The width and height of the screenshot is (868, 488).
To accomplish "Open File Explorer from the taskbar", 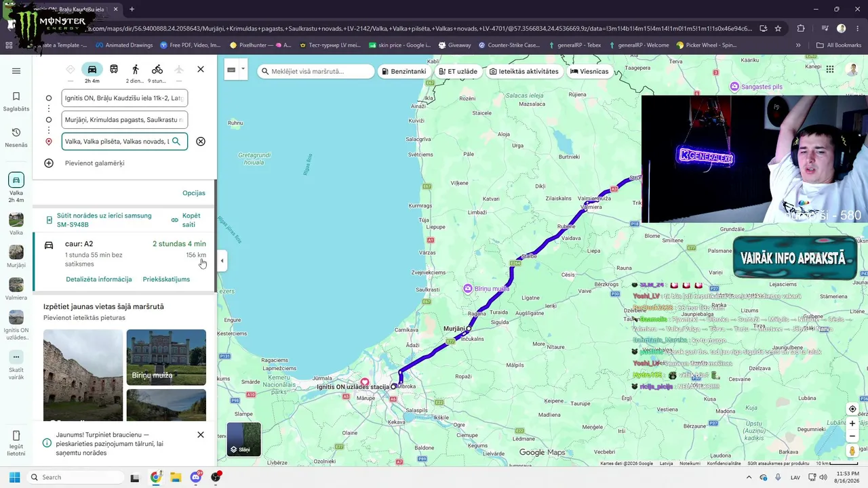I will [176, 477].
